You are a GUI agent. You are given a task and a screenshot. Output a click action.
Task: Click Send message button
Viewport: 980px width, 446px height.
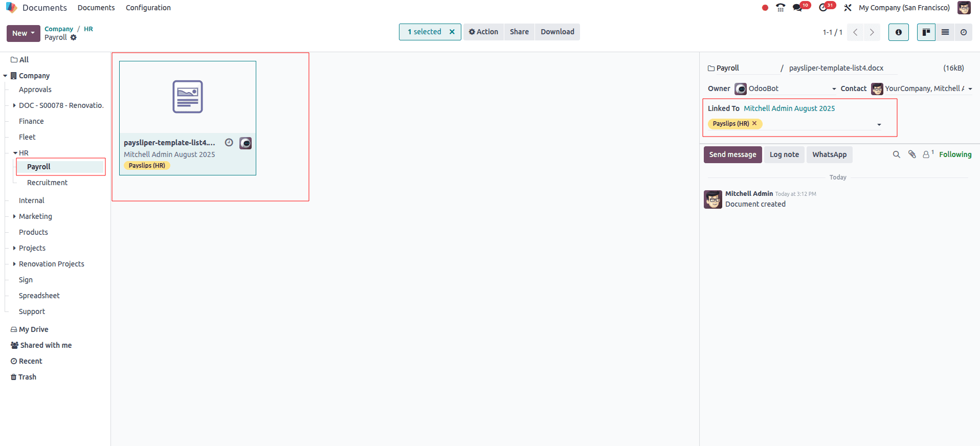click(732, 154)
